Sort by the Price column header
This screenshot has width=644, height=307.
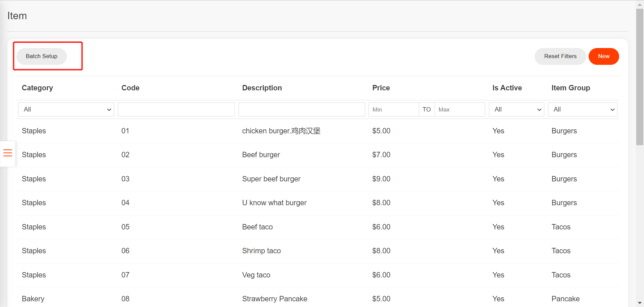tap(381, 88)
